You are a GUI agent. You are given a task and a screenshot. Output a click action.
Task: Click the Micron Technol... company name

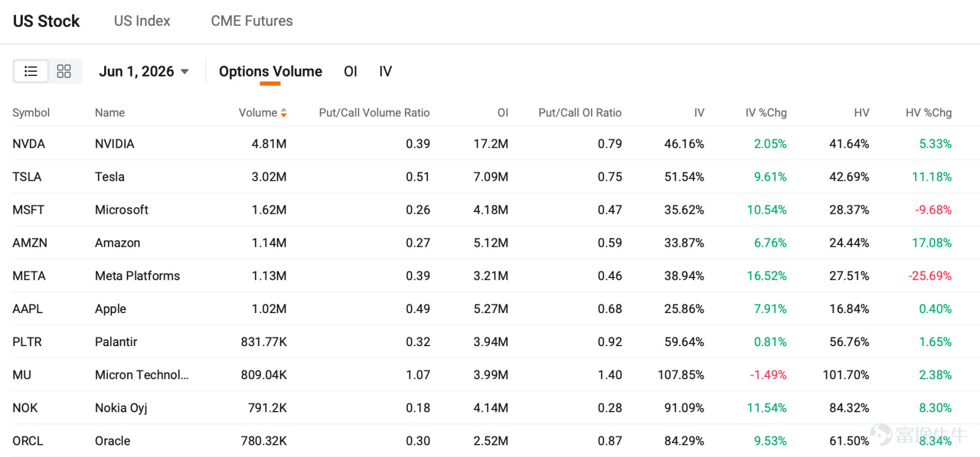point(141,375)
